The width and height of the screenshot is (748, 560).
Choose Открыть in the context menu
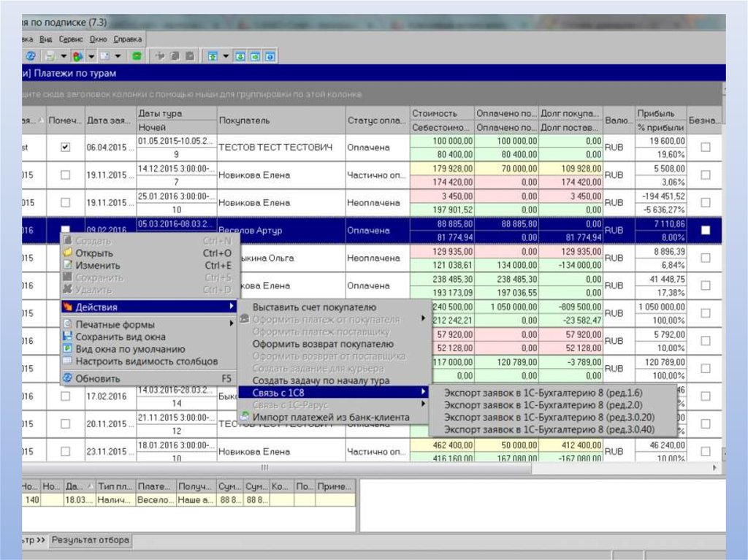pos(149,253)
